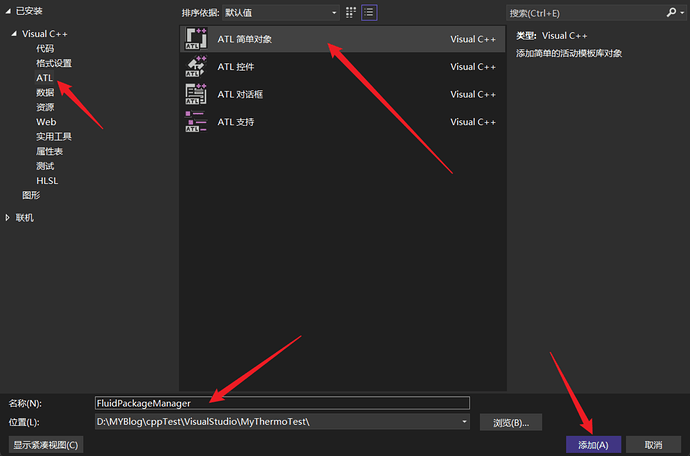
Task: Select the 代码 category
Action: (45, 48)
